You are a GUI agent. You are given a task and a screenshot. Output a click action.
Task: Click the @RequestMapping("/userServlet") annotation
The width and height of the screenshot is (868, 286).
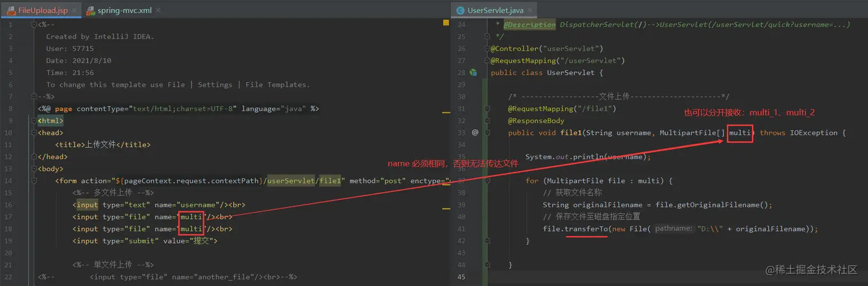point(557,61)
